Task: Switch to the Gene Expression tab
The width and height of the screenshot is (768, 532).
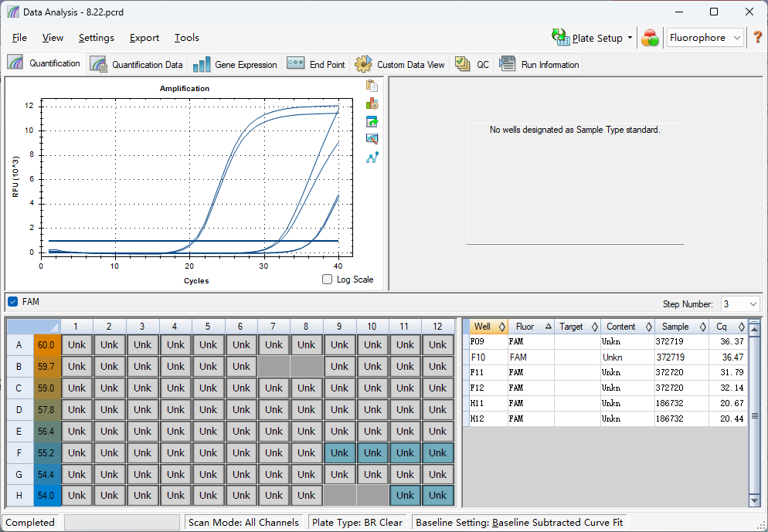Action: tap(235, 65)
